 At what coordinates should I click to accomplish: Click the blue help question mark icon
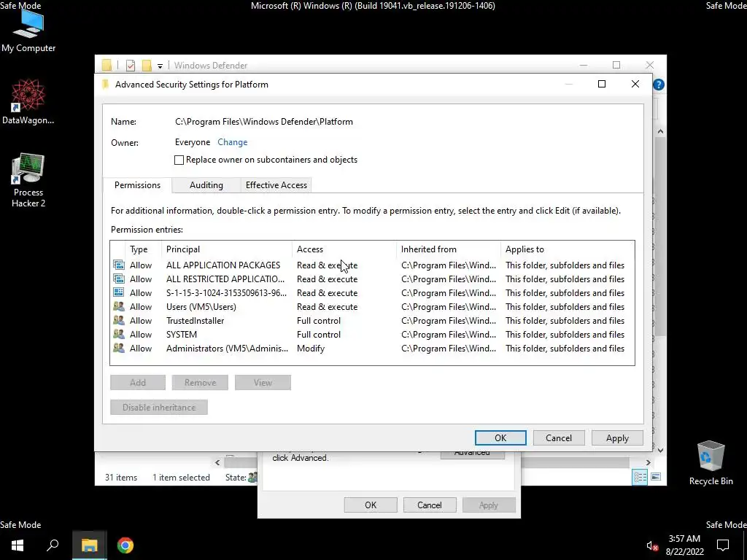(659, 85)
